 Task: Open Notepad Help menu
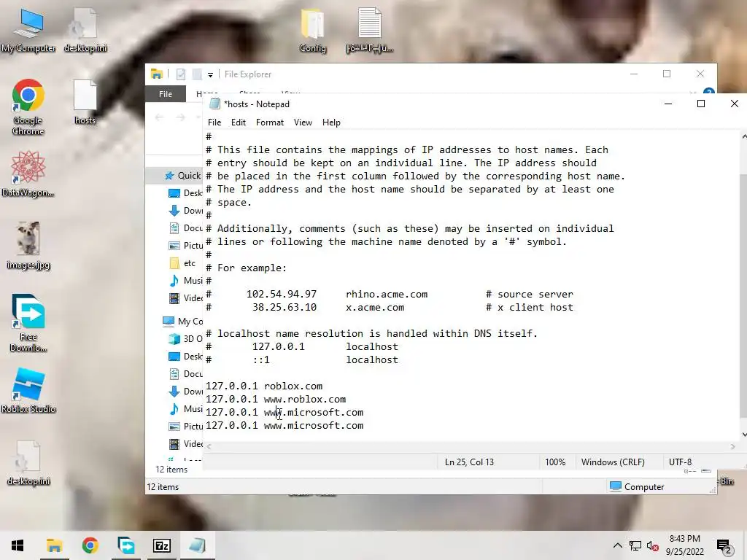tap(331, 122)
